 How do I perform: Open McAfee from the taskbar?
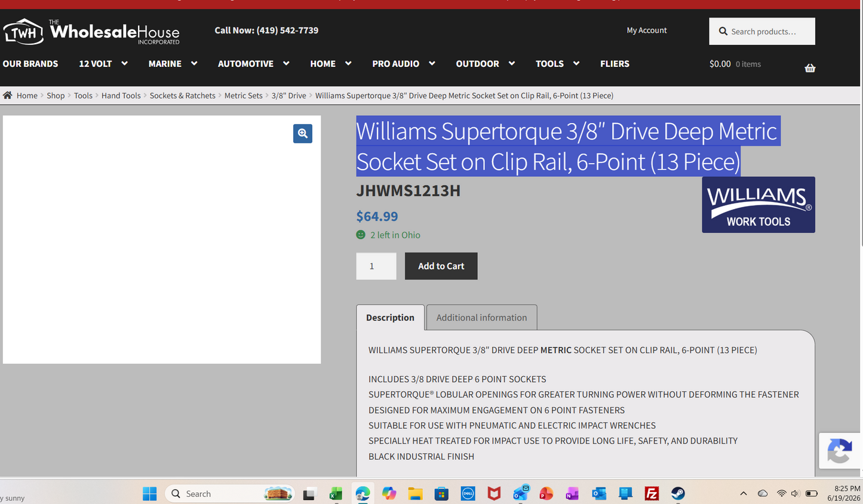coord(494,494)
